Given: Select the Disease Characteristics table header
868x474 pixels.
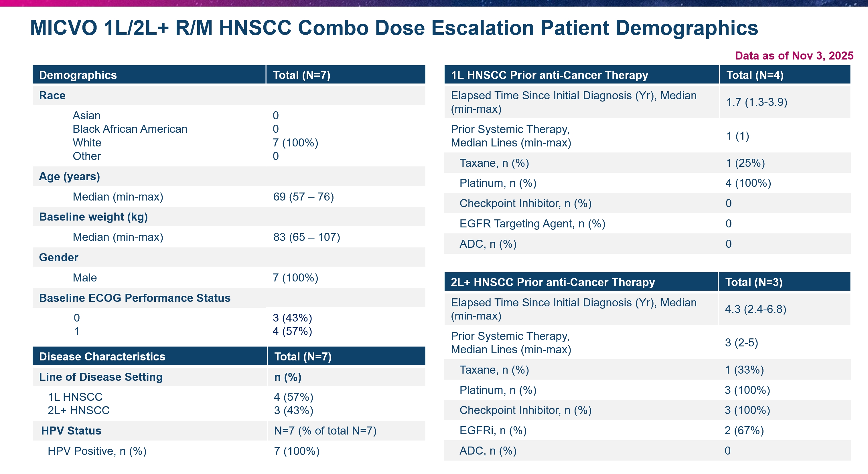Looking at the screenshot, I should pos(102,356).
